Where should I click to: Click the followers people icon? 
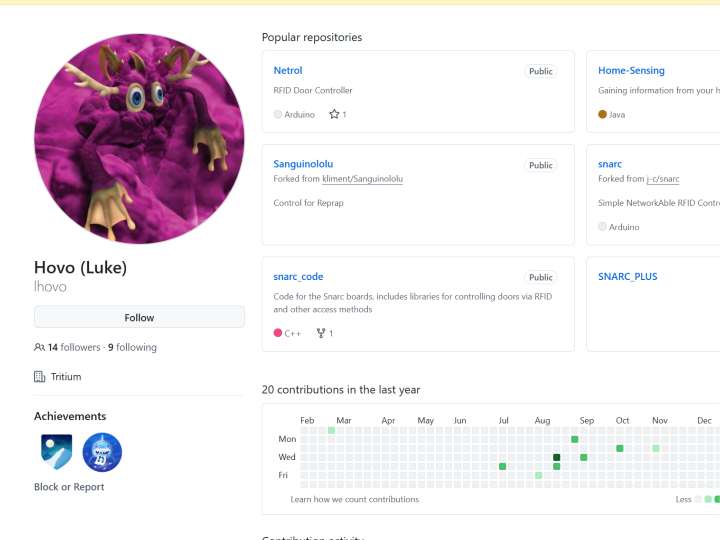tap(40, 348)
